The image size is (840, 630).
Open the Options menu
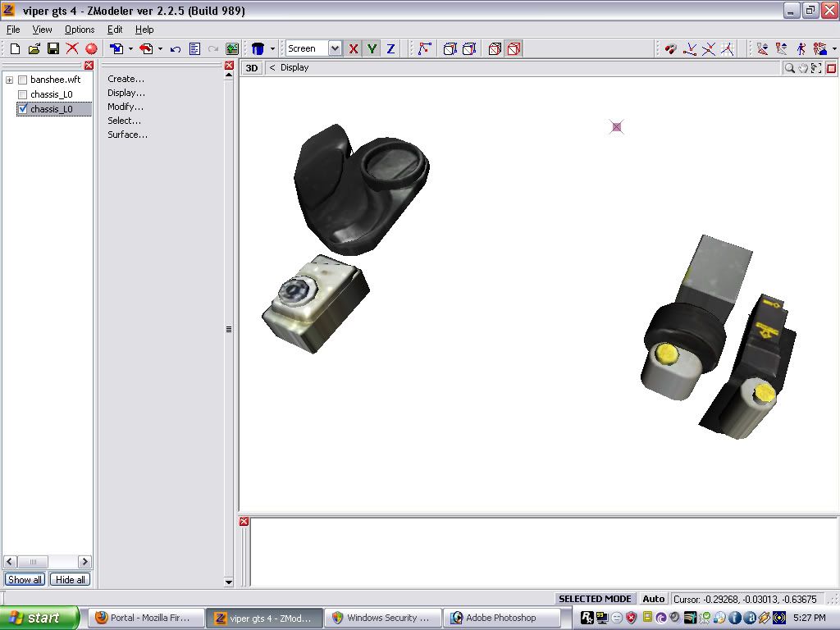80,30
